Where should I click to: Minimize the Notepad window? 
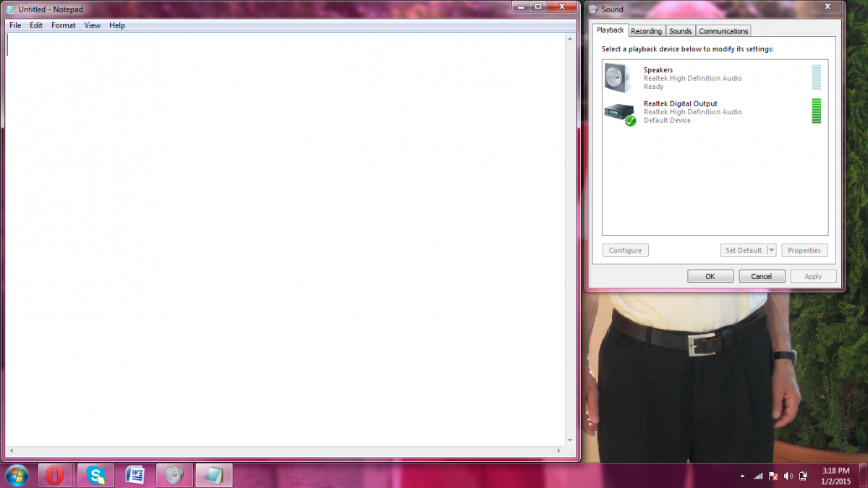tap(521, 7)
